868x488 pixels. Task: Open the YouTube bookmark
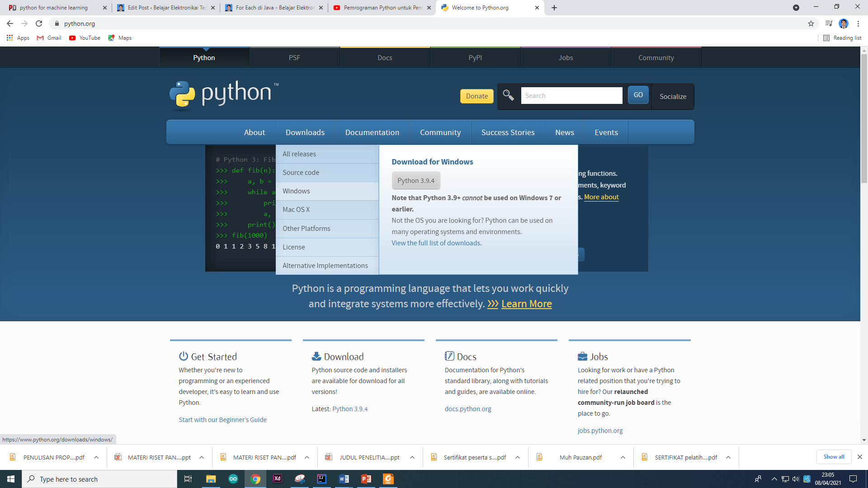click(x=85, y=38)
